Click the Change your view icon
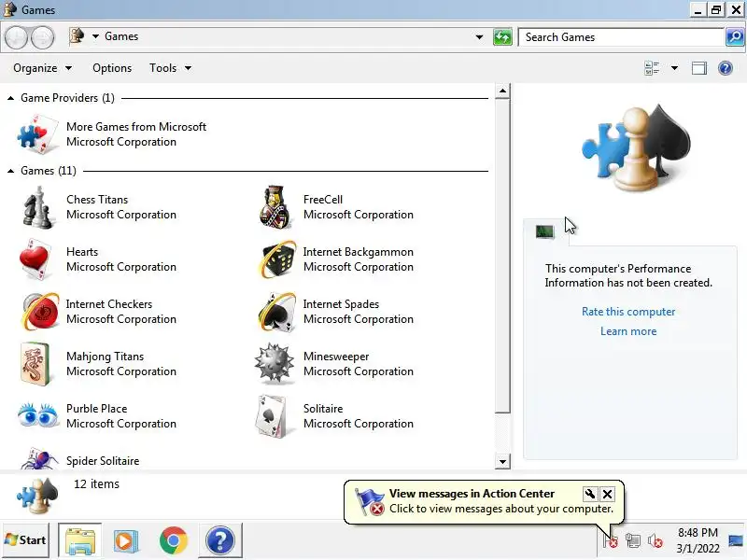 coord(652,68)
